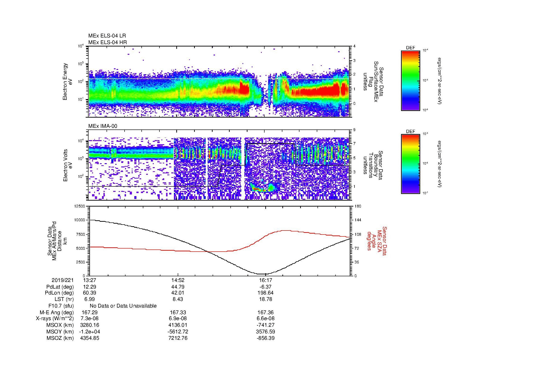Click the LST value 8.43
Image resolution: width=555 pixels, height=392 pixels.
(x=178, y=299)
